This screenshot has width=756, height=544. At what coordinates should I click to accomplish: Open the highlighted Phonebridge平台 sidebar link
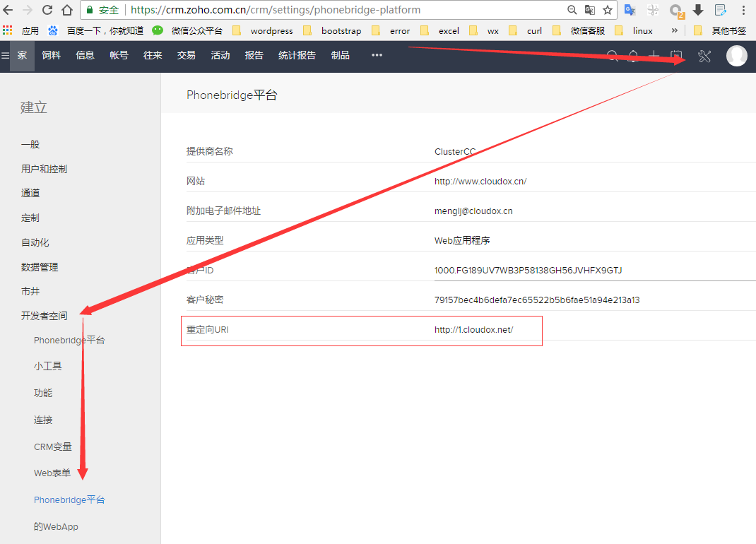pyautogui.click(x=69, y=499)
